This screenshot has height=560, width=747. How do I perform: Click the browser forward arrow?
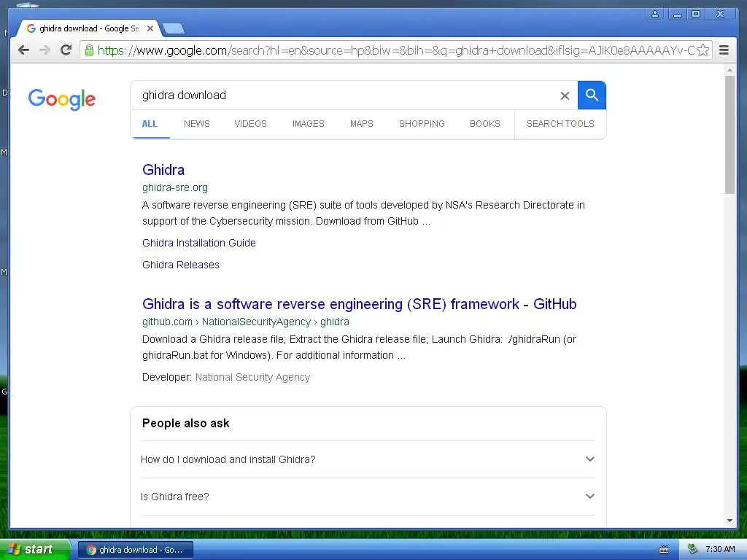point(44,50)
